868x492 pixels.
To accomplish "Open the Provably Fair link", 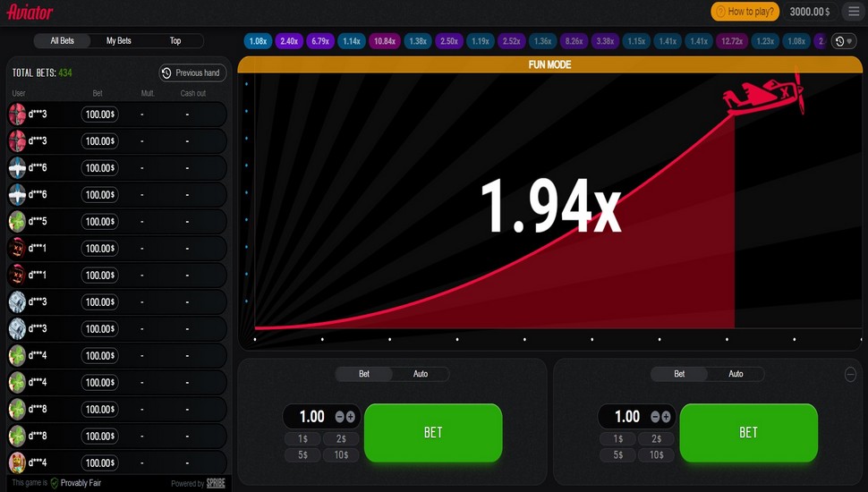I will point(80,483).
